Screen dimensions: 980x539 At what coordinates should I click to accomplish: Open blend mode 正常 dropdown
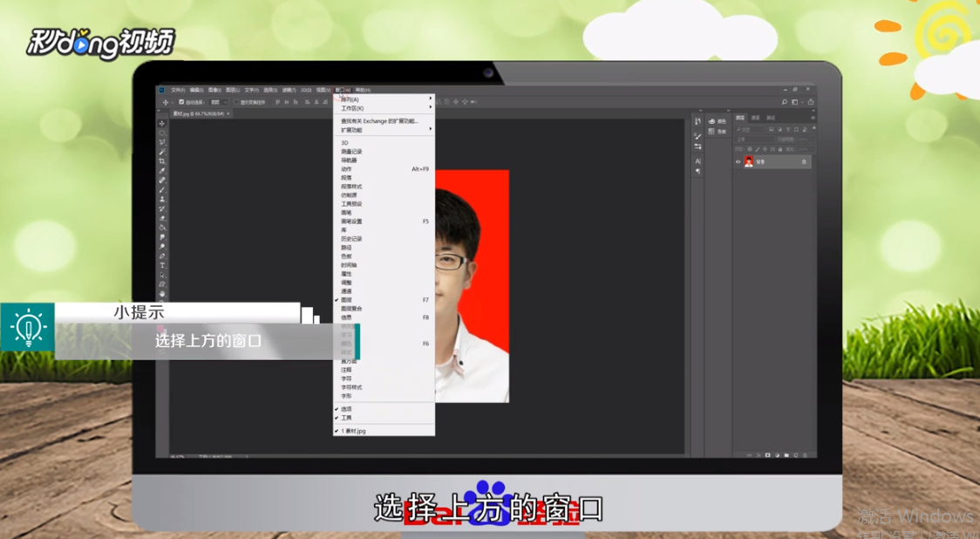click(754, 140)
